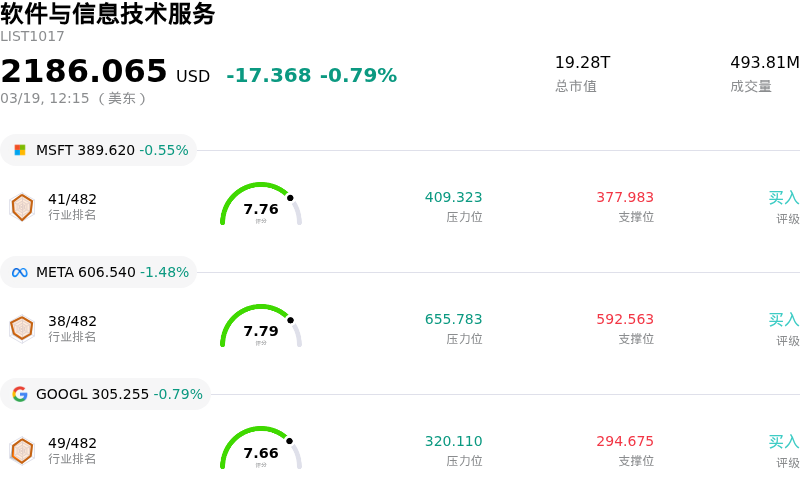Open the MSFT 389.620 stock chip
The image size is (800, 488).
[x=98, y=150]
